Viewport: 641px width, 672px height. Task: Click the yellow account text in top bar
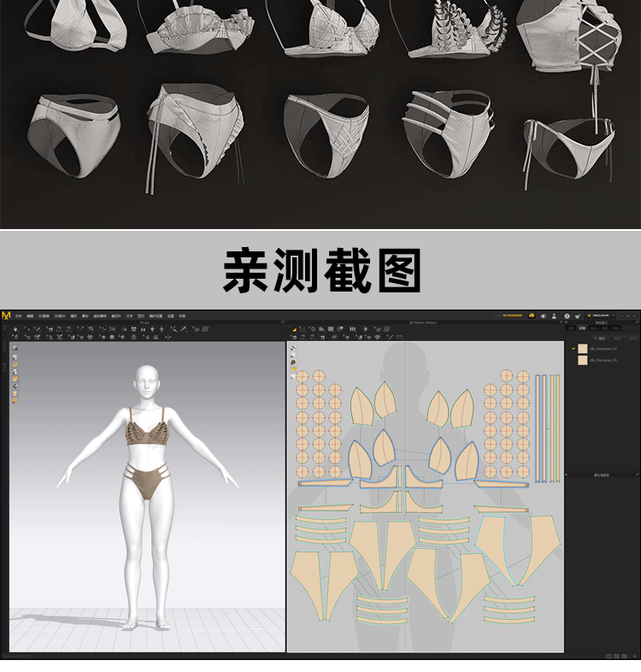tap(511, 315)
